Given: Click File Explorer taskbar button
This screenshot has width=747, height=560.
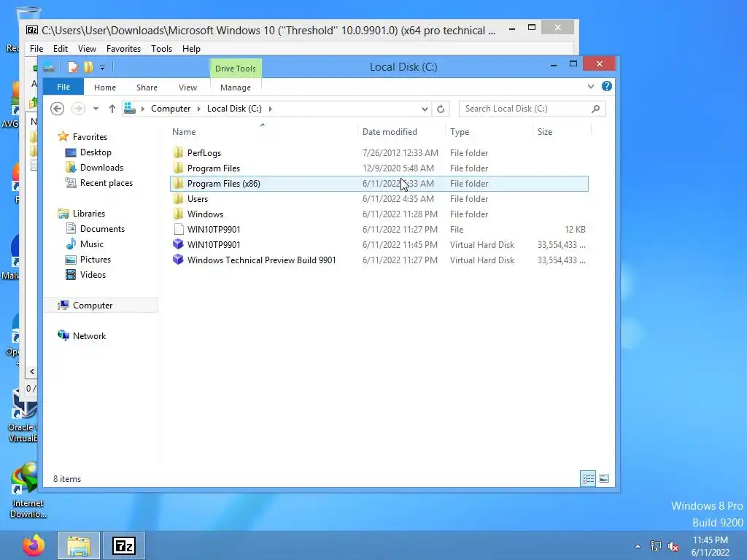Looking at the screenshot, I should (79, 545).
